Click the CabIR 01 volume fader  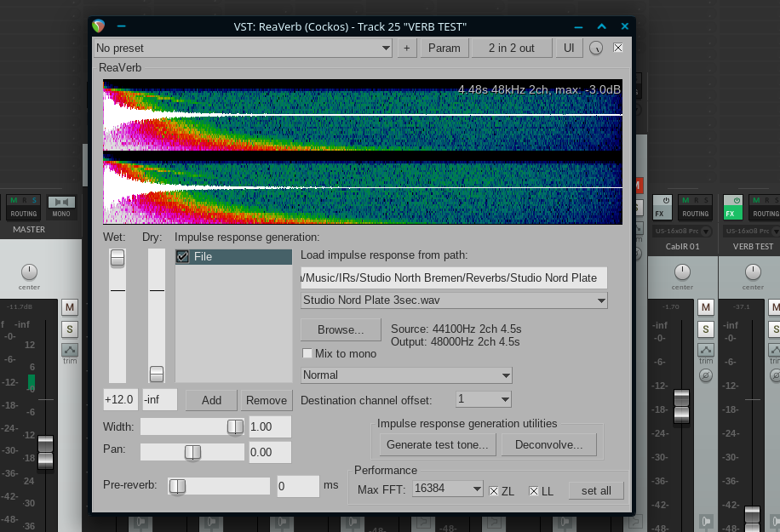681,406
